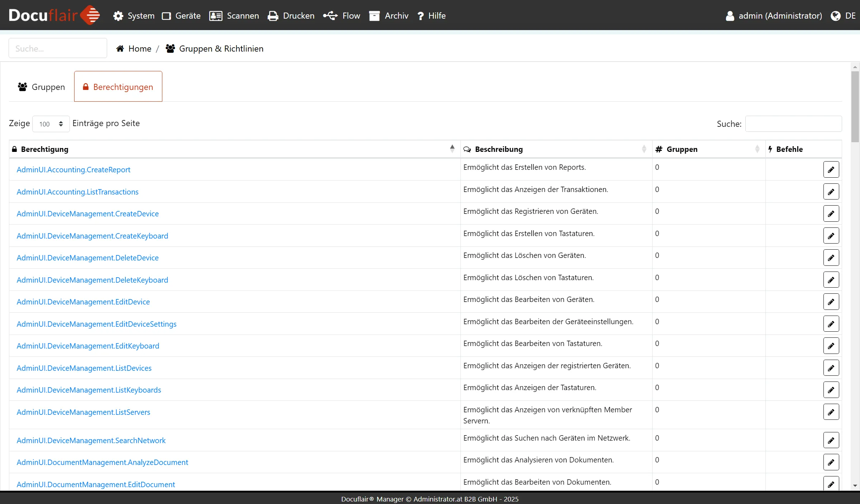Click the Home house icon in breadcrumb
The image size is (860, 504).
click(x=120, y=49)
